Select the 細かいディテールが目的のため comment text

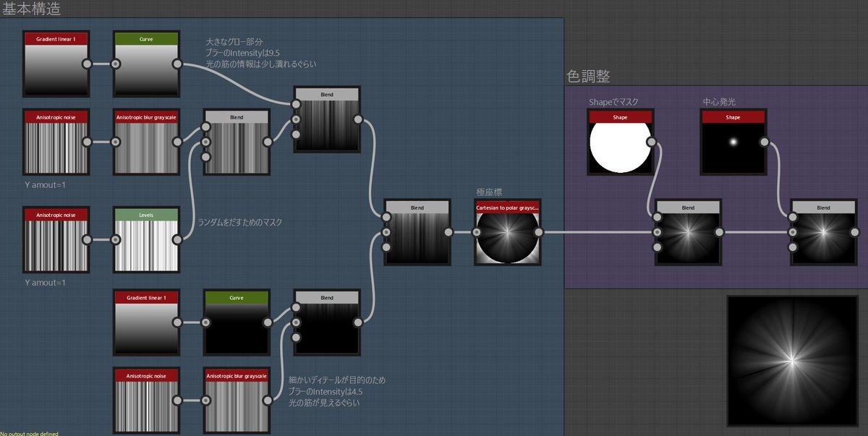(336, 380)
